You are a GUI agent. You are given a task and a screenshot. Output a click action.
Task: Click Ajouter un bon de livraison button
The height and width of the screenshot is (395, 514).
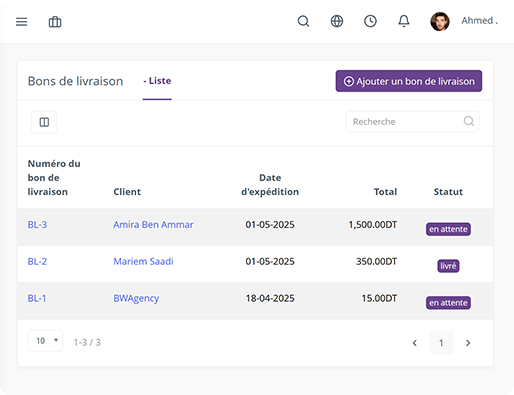(409, 81)
